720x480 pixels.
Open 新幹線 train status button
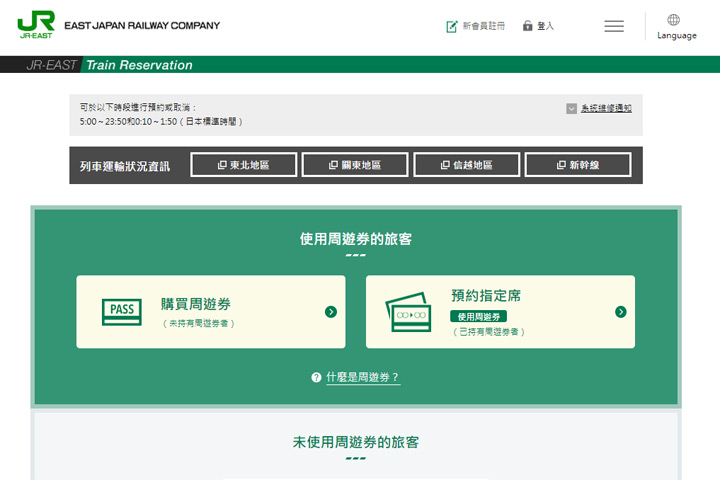point(578,165)
